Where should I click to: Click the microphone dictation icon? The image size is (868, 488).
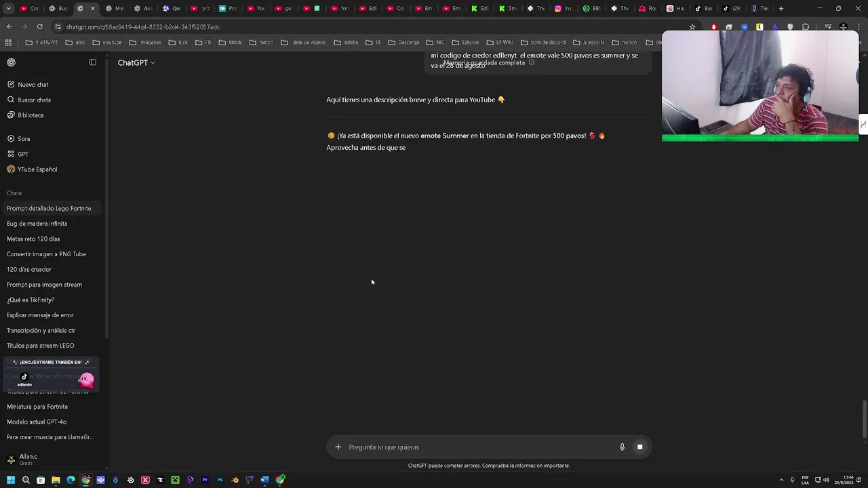pyautogui.click(x=622, y=447)
